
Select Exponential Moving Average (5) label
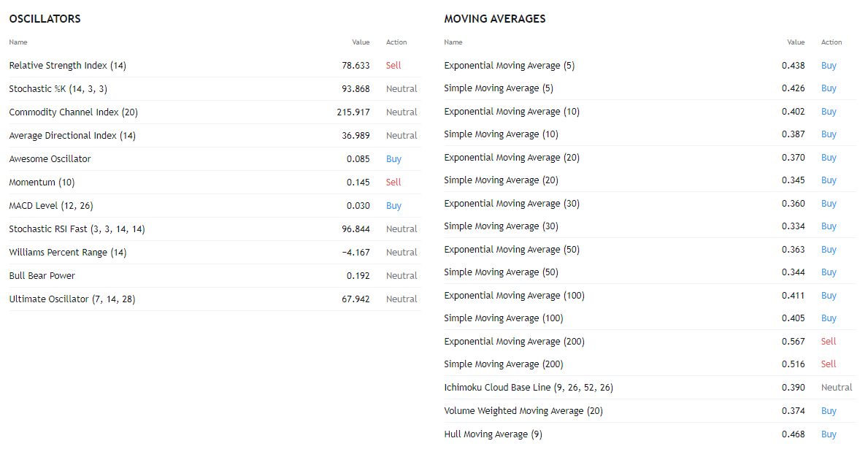(510, 65)
